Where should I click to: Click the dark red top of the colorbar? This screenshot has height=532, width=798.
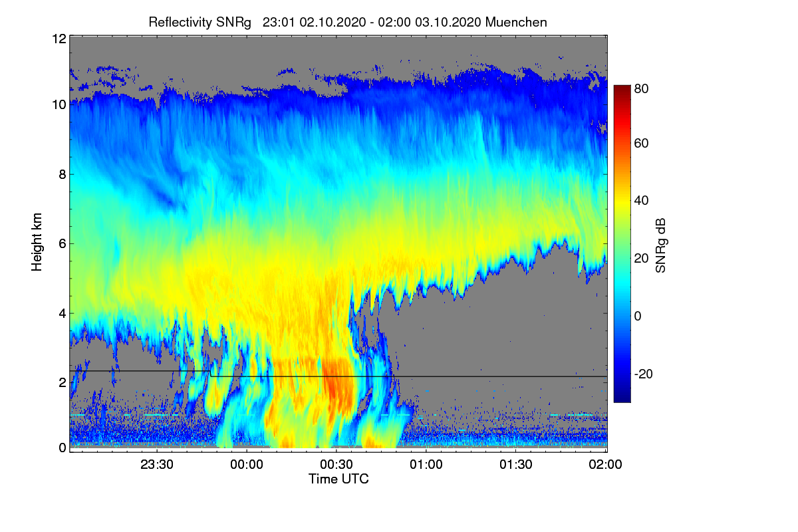coord(621,90)
